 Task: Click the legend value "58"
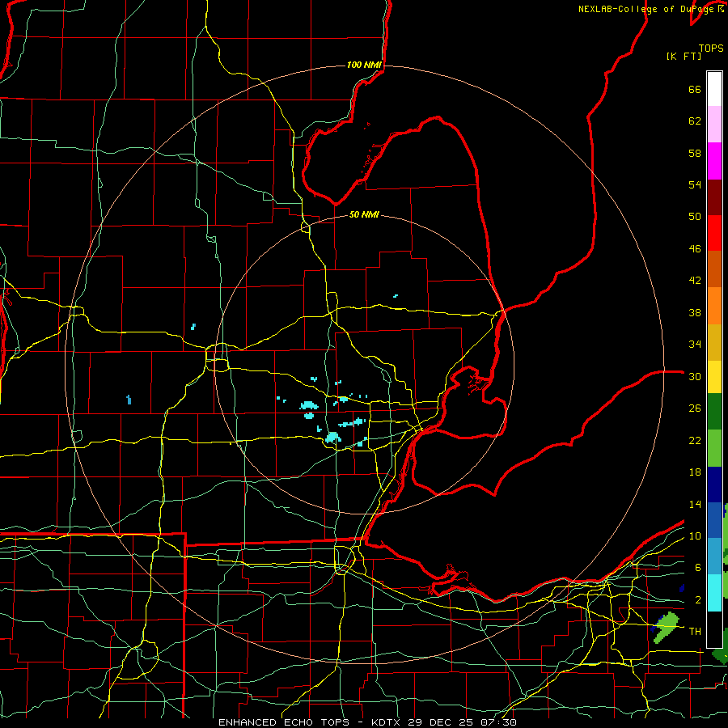coord(695,153)
